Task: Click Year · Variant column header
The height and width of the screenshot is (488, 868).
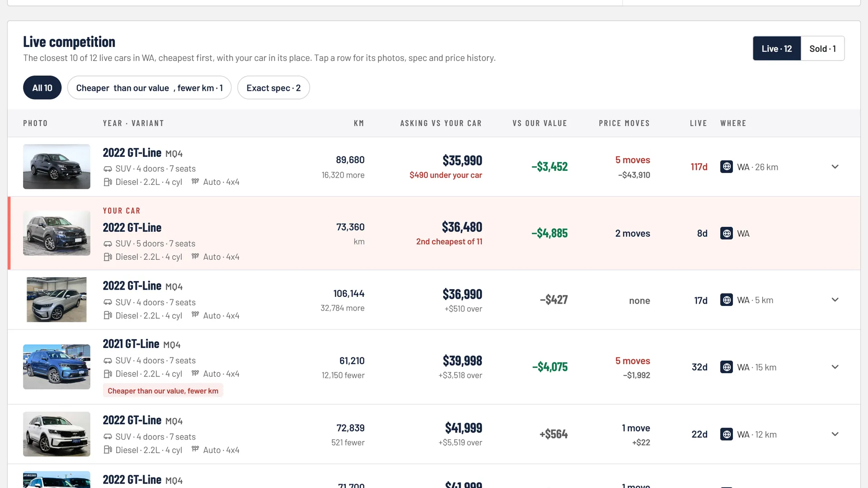Action: (x=133, y=123)
